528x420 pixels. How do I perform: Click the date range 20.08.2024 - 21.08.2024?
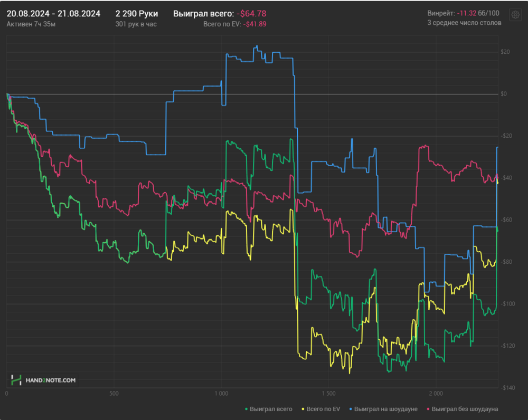click(53, 14)
